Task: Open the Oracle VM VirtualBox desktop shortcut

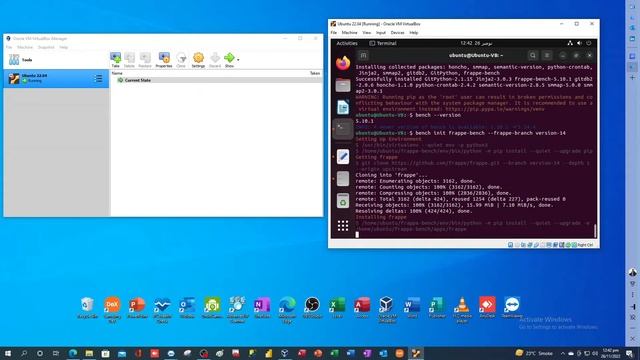Action: coord(387,310)
